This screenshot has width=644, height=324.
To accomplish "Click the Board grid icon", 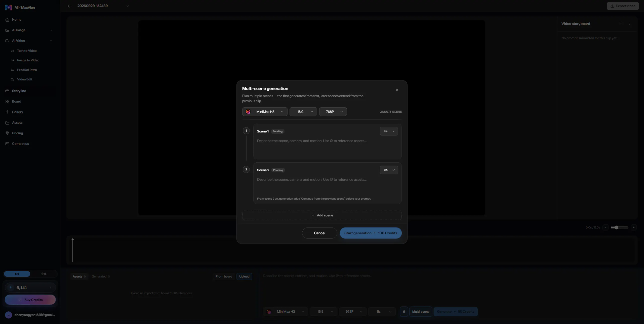I will (7, 102).
